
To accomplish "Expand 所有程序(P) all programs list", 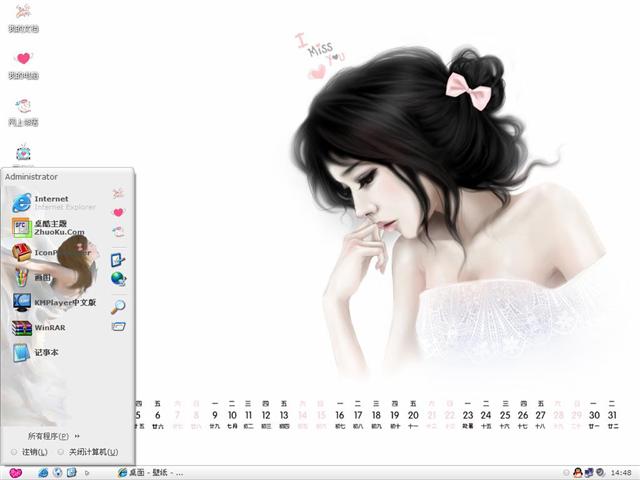I will coord(53,436).
